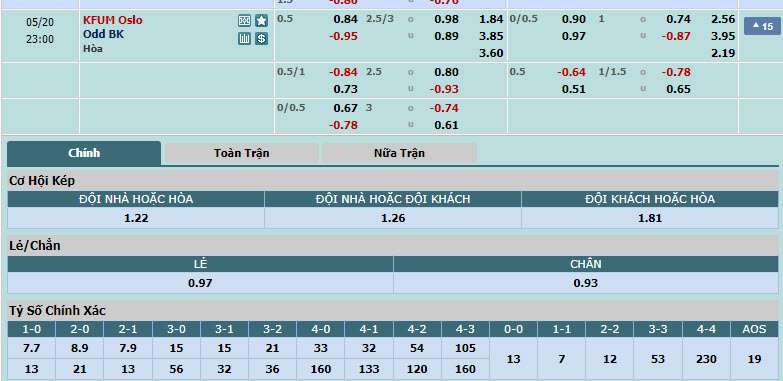
Task: Pick away correct score odds 56 under 3-0
Action: point(176,370)
